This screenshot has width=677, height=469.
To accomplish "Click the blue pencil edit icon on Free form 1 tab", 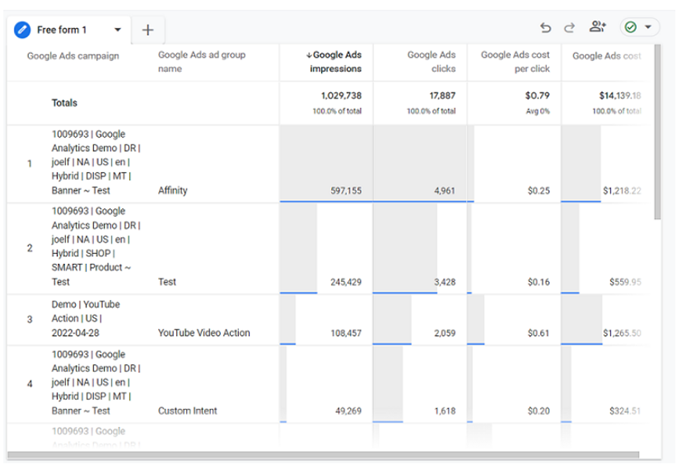I will coord(22,30).
